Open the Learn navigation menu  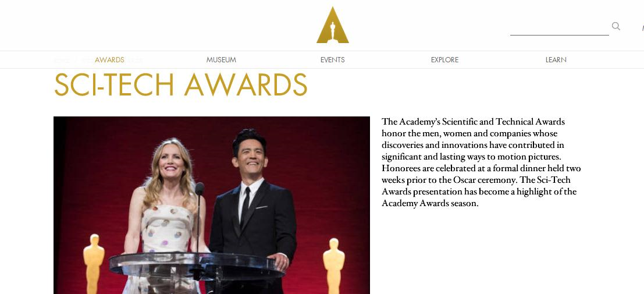[556, 60]
